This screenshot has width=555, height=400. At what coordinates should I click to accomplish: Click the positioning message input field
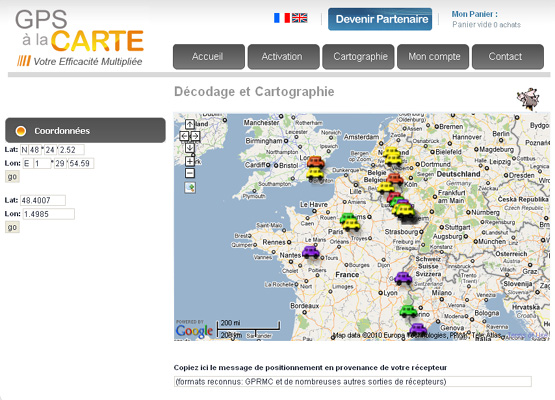pos(353,382)
